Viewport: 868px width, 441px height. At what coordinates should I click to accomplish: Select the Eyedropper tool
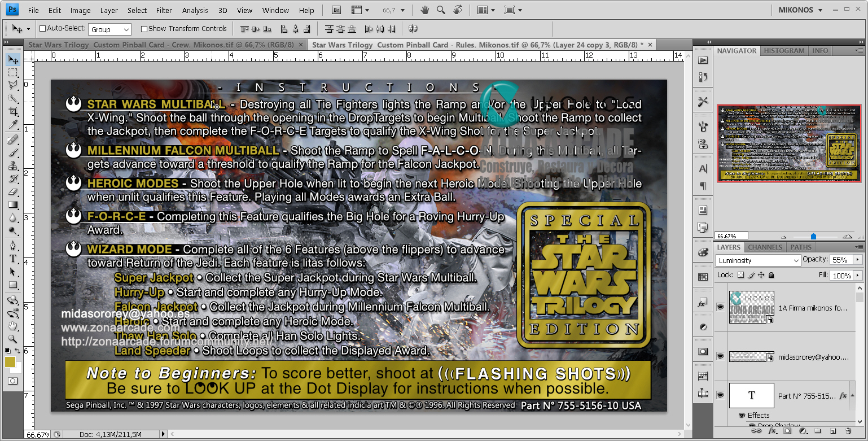(x=13, y=125)
